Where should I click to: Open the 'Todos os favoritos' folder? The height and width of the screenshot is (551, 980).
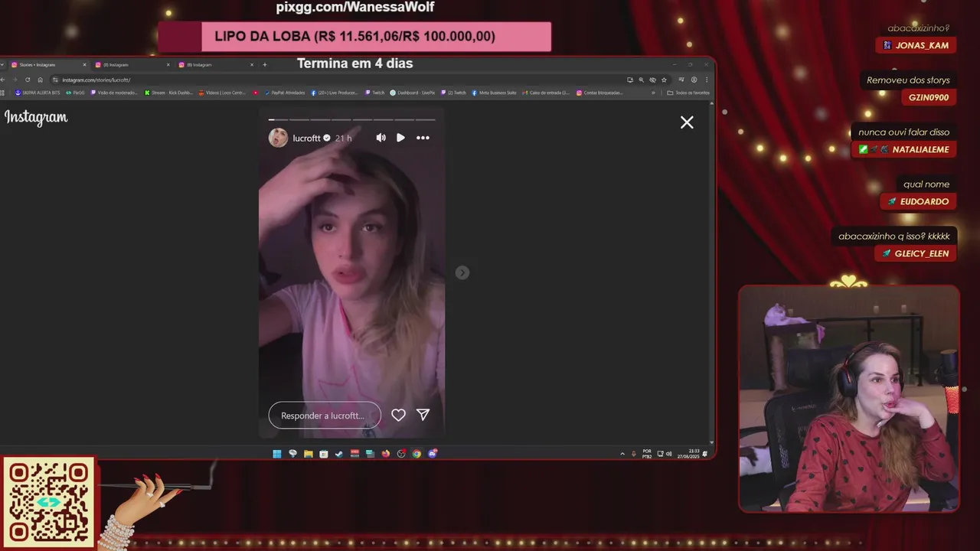[688, 93]
